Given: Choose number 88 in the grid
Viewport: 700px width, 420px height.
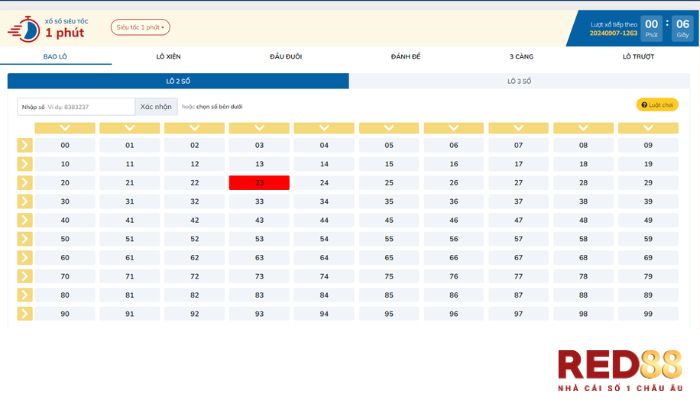Looking at the screenshot, I should click(x=583, y=295).
